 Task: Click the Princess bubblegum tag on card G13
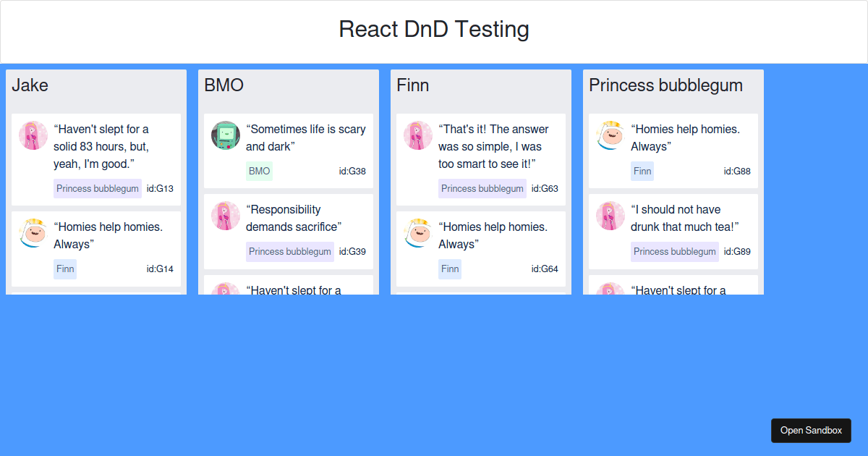click(x=98, y=189)
